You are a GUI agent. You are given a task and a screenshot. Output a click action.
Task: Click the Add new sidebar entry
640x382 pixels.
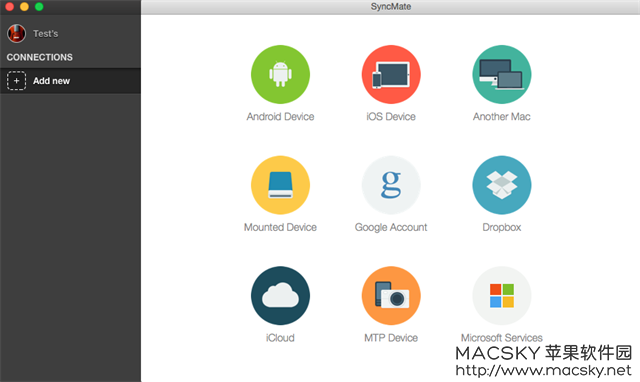(x=70, y=81)
